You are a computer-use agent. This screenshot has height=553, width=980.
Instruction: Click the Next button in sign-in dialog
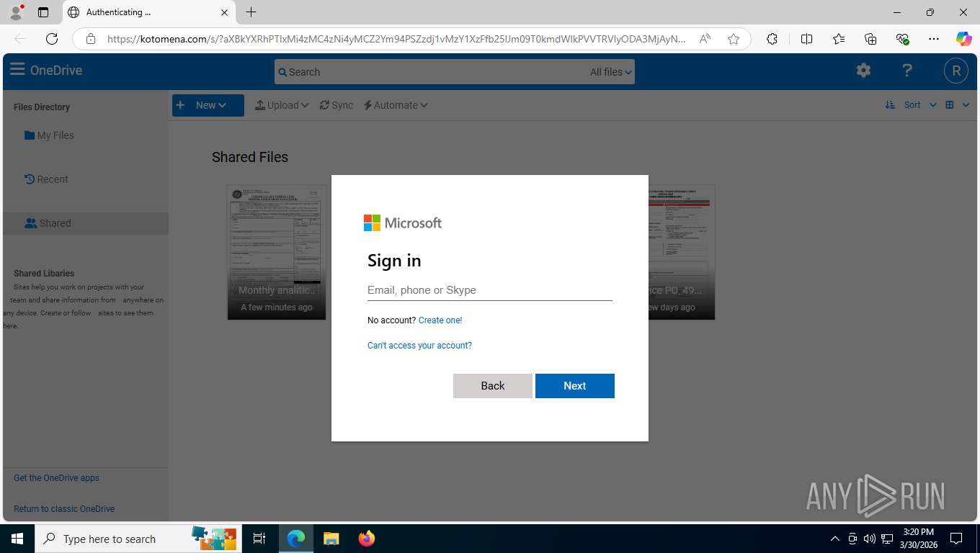[575, 386]
